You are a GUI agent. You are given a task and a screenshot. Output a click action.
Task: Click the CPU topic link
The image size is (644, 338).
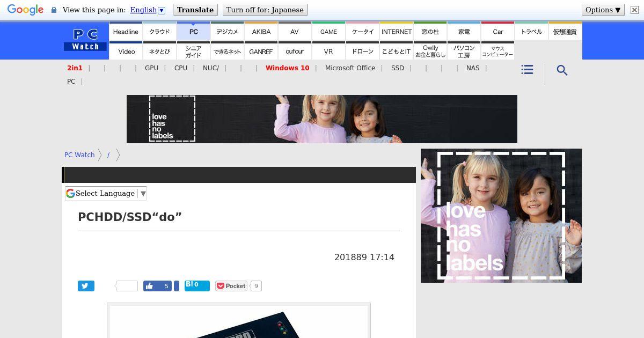(x=181, y=68)
